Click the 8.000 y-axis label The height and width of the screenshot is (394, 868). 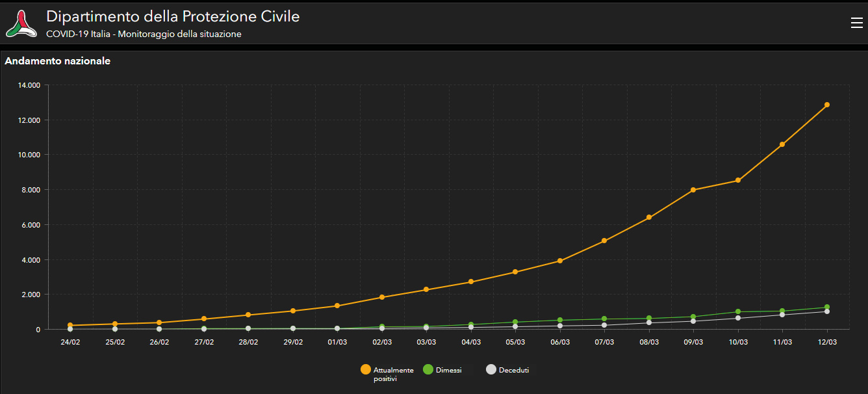click(32, 190)
